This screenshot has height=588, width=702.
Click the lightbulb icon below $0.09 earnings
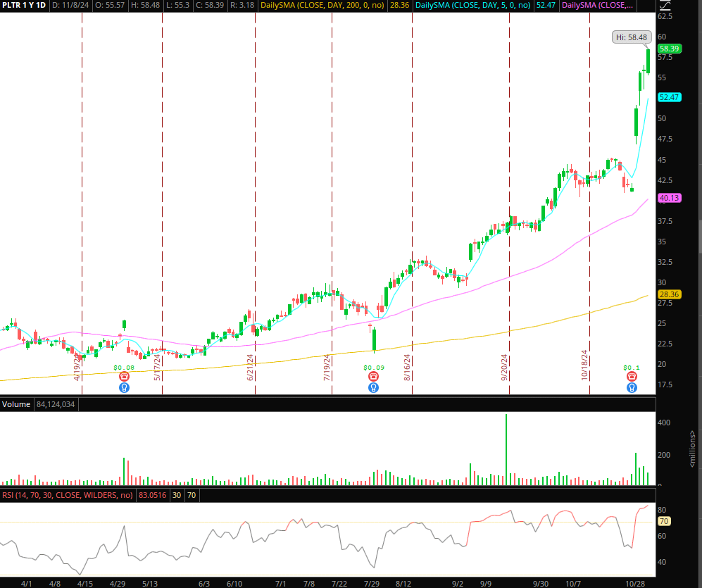tap(374, 387)
